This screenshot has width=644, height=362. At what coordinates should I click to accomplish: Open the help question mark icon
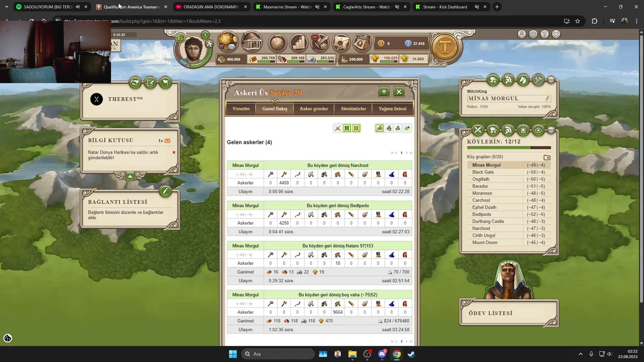(x=544, y=34)
